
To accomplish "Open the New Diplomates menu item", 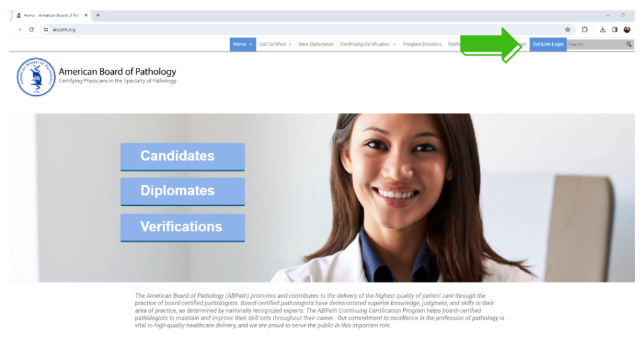I will (x=316, y=45).
